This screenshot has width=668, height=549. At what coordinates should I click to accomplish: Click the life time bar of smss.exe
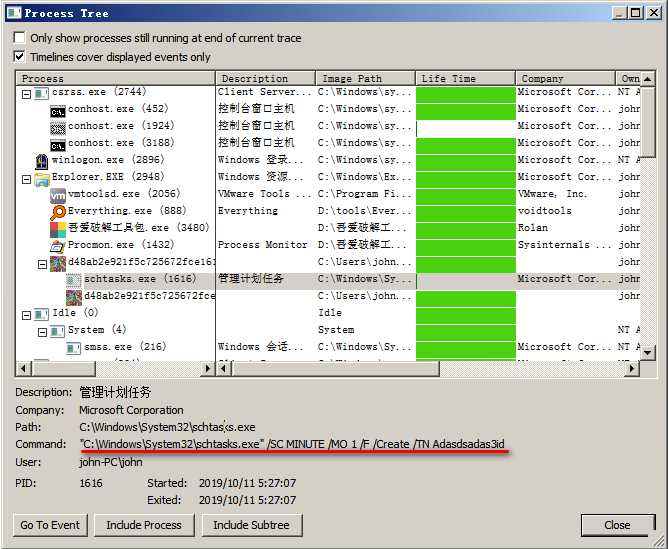(x=466, y=350)
